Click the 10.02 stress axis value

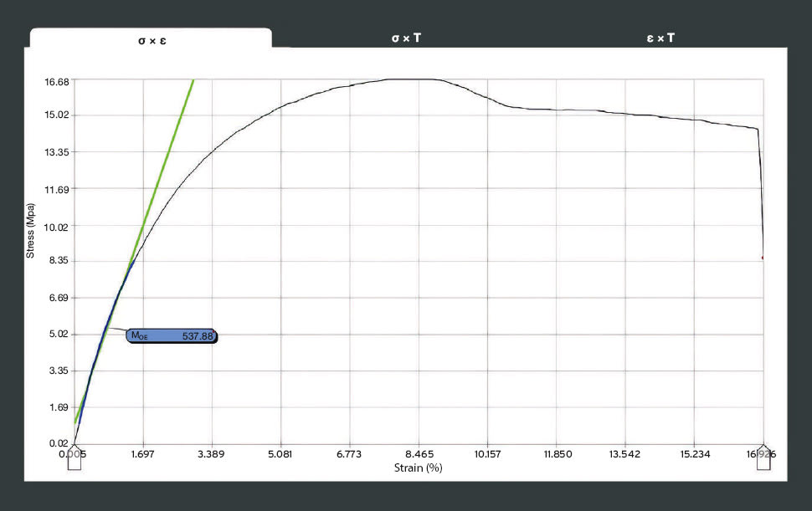tap(56, 227)
